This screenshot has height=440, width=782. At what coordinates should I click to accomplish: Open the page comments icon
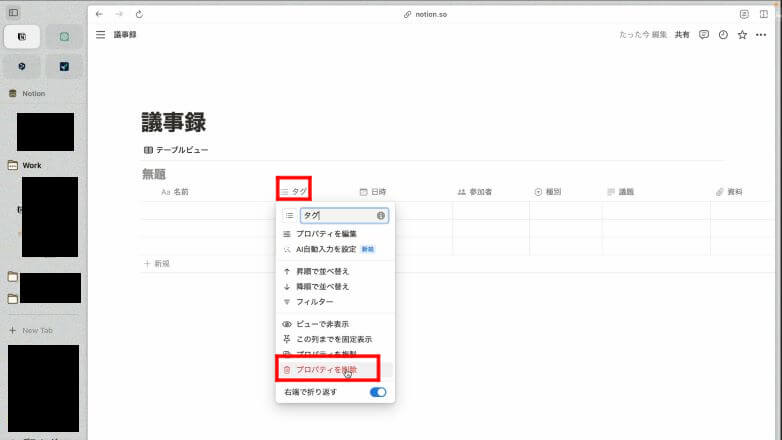(x=704, y=34)
